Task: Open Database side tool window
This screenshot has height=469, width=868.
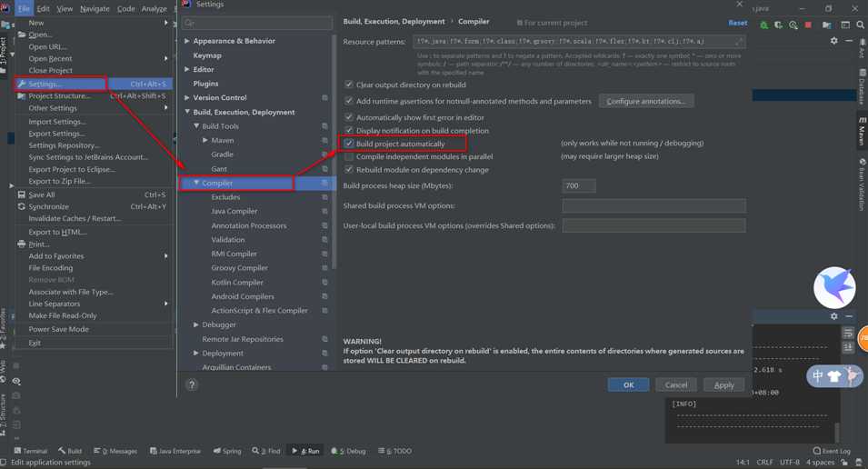Action: [862, 86]
